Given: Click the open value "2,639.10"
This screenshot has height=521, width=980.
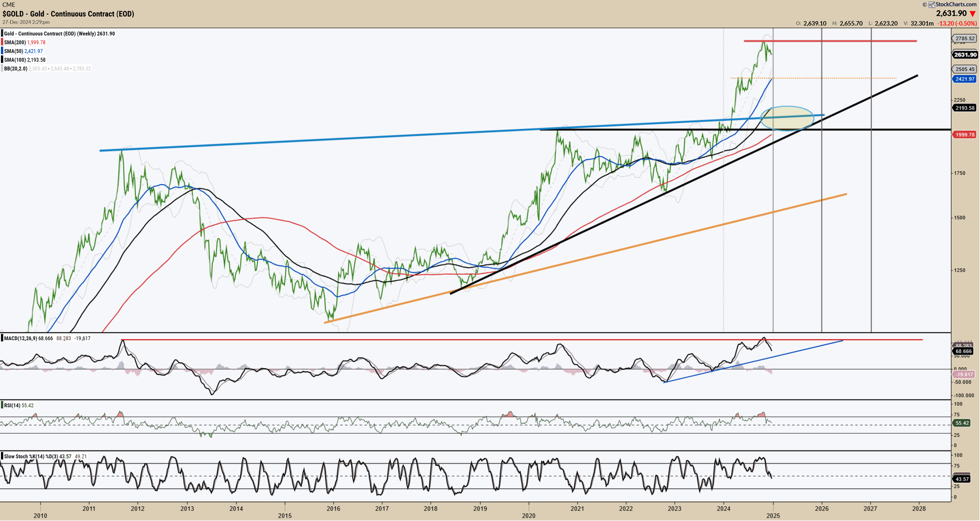Looking at the screenshot, I should (815, 23).
